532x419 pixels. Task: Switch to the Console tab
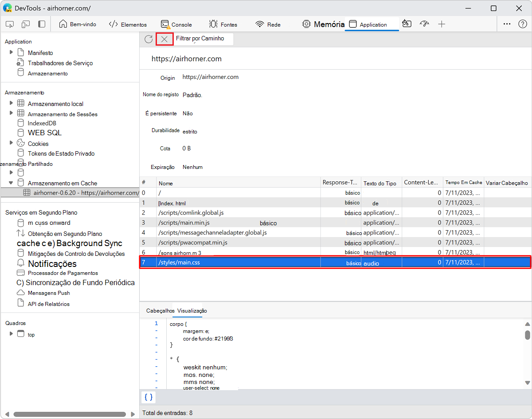[176, 24]
